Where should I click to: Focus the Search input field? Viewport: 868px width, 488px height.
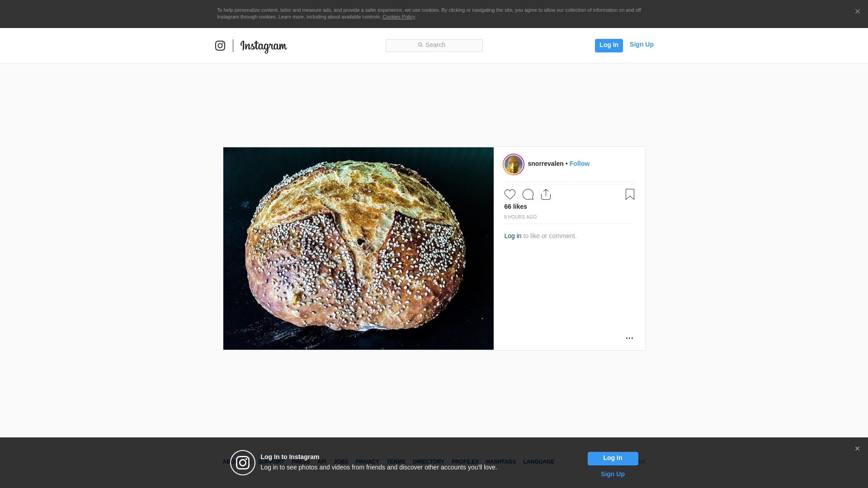click(x=434, y=45)
